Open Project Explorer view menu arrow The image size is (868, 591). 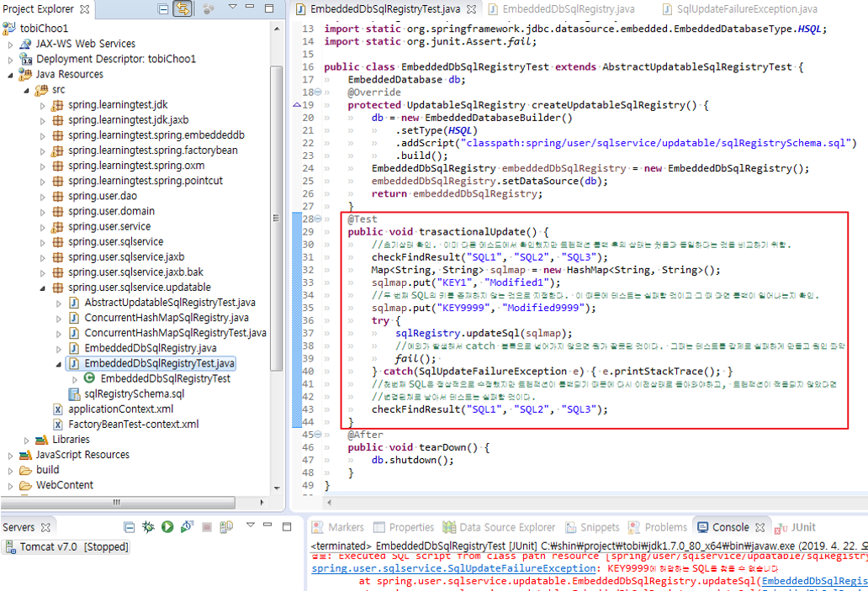click(232, 8)
